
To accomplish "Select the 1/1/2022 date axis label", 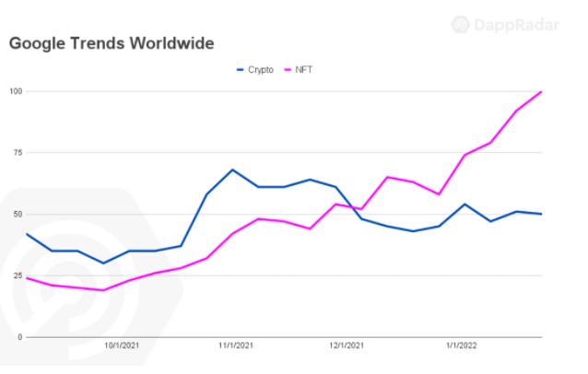I will click(461, 347).
